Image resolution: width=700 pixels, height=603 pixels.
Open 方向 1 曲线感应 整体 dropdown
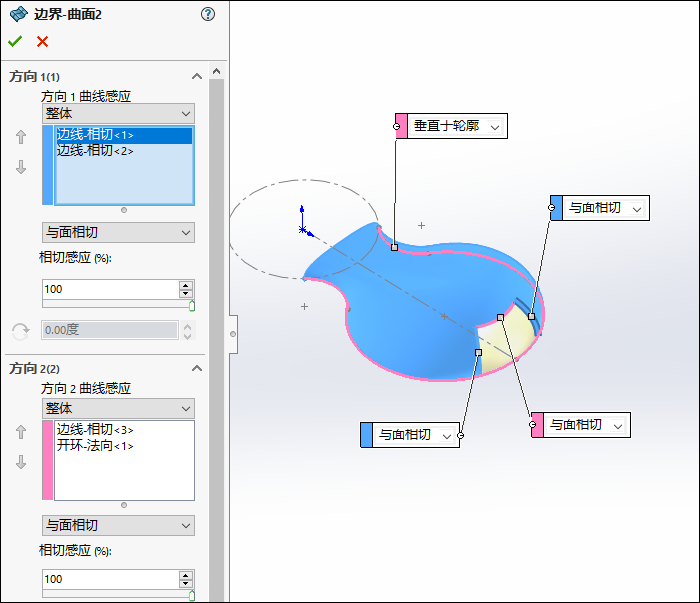118,113
